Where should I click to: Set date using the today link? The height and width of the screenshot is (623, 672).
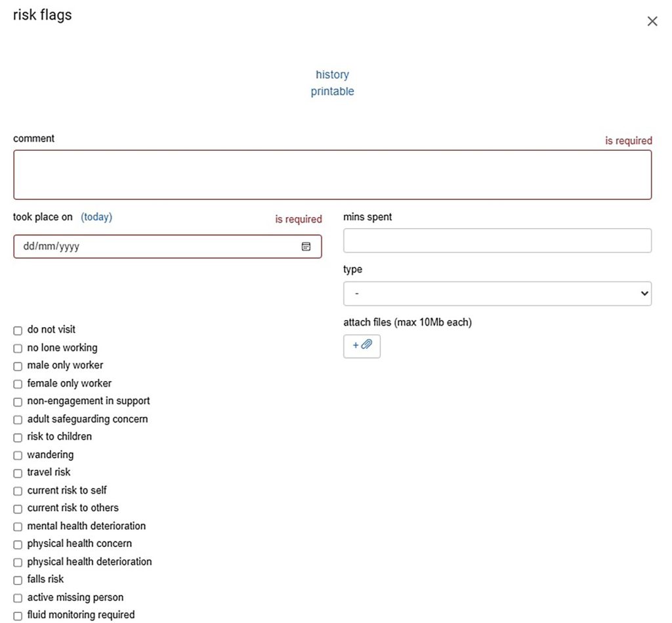(96, 217)
